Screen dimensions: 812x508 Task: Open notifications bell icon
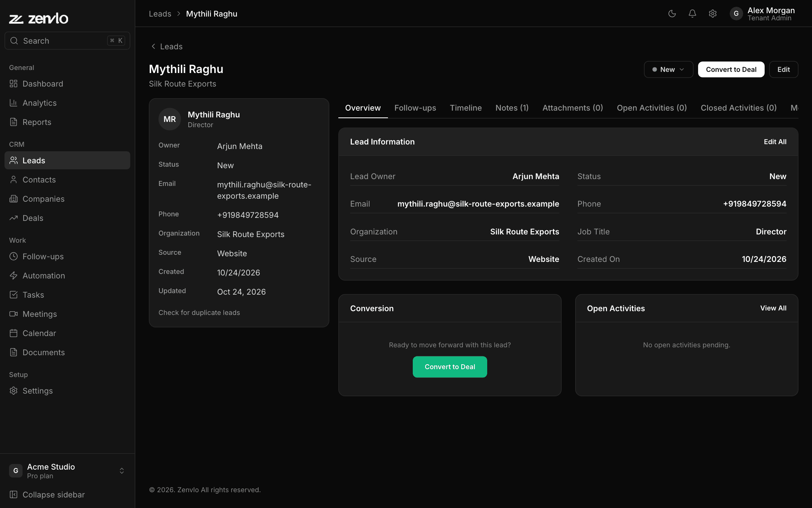692,14
